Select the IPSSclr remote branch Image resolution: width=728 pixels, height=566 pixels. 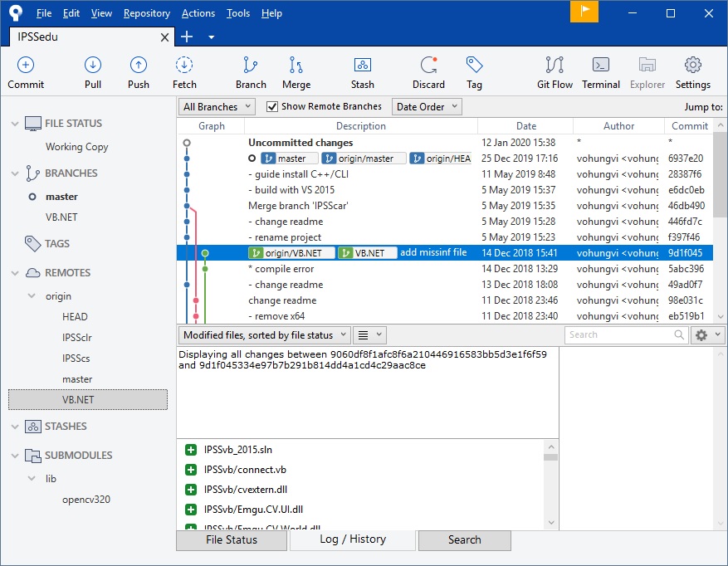tap(76, 338)
